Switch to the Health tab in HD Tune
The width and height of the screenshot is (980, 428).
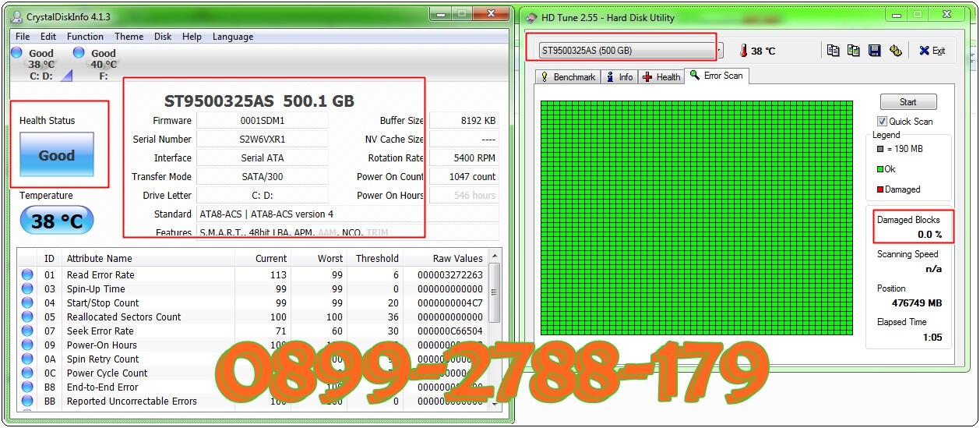coord(661,77)
